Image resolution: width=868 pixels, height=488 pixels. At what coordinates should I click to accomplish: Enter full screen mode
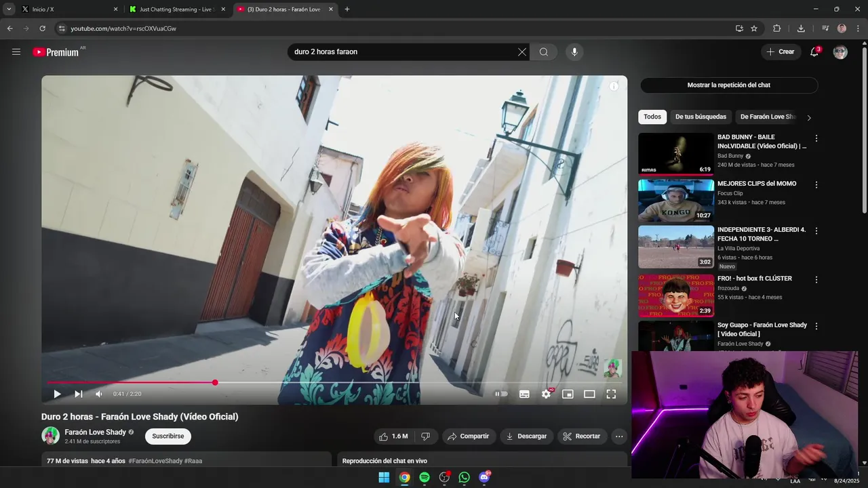(x=611, y=394)
